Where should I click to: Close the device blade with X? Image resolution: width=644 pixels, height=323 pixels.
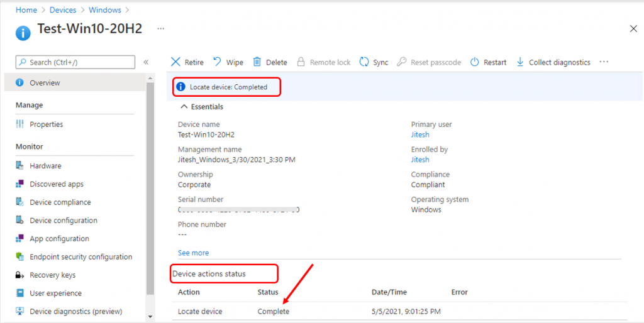pos(633,28)
